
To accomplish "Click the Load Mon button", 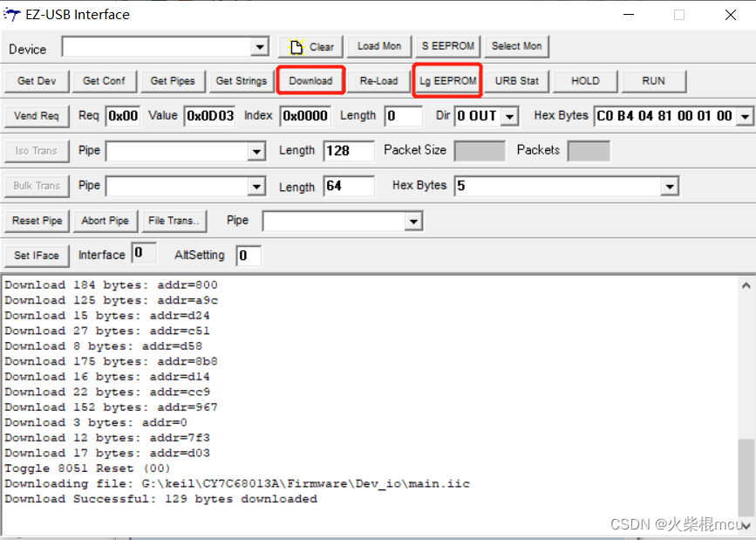I will click(x=379, y=46).
